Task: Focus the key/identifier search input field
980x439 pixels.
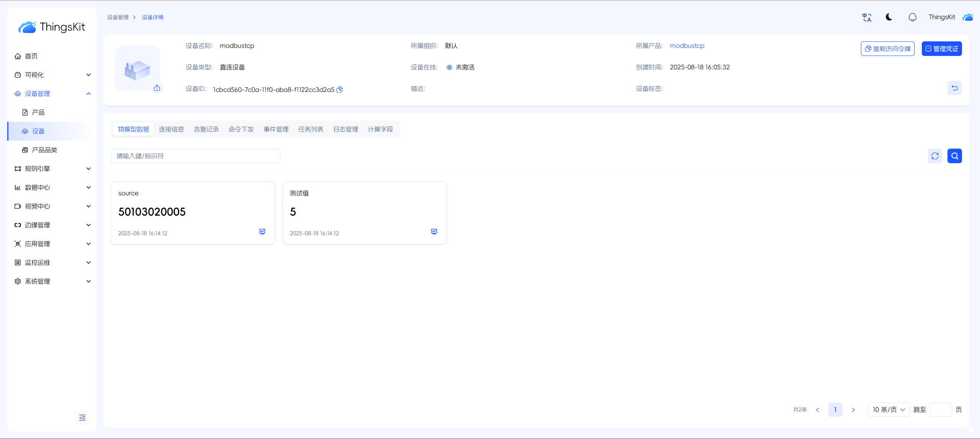Action: (x=195, y=156)
